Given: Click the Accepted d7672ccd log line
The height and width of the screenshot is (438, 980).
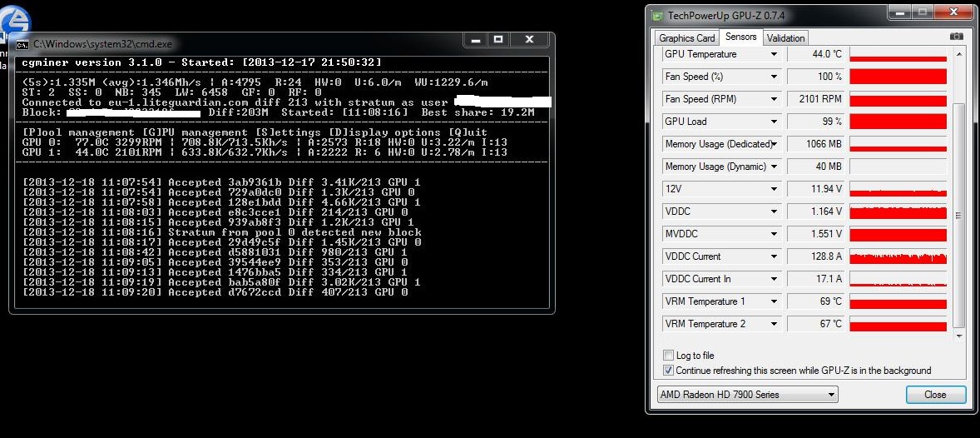Looking at the screenshot, I should tap(215, 292).
